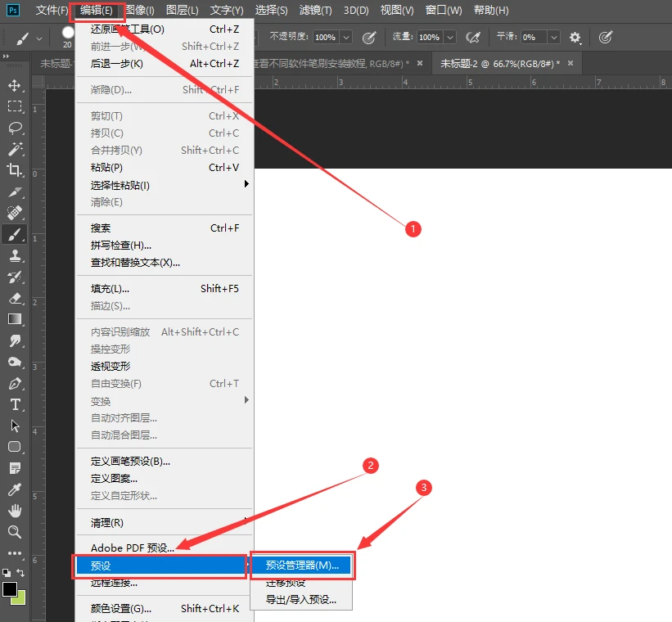Choose Define Brush Preset menu entry
This screenshot has width=672, height=622.
pyautogui.click(x=130, y=461)
